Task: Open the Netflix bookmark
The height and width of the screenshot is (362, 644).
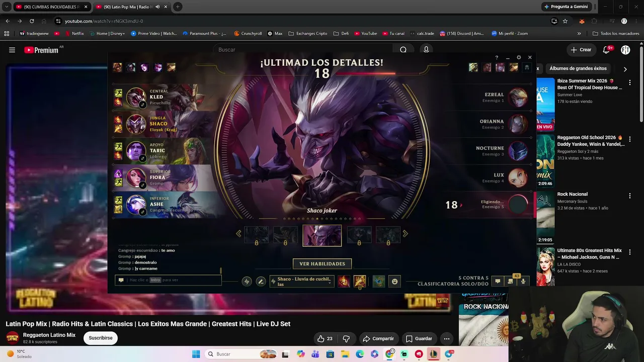Action: pos(73,34)
